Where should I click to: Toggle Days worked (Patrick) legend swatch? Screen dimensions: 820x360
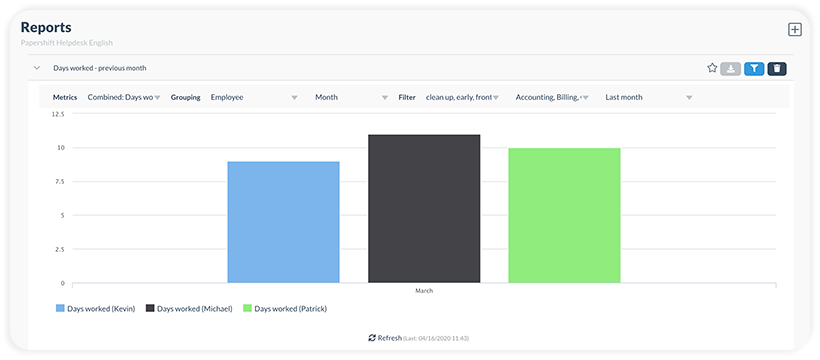point(247,309)
